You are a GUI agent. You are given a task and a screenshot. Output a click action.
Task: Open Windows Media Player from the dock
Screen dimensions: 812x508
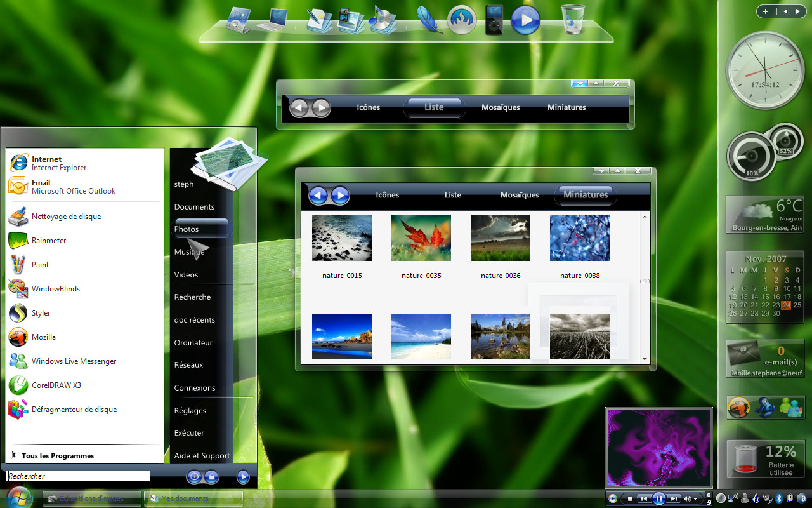click(525, 21)
